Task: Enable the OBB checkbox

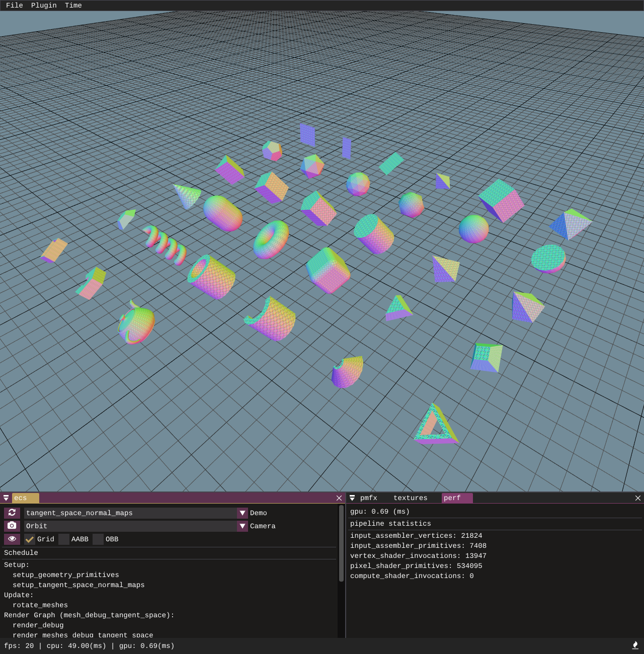Action: coord(98,539)
